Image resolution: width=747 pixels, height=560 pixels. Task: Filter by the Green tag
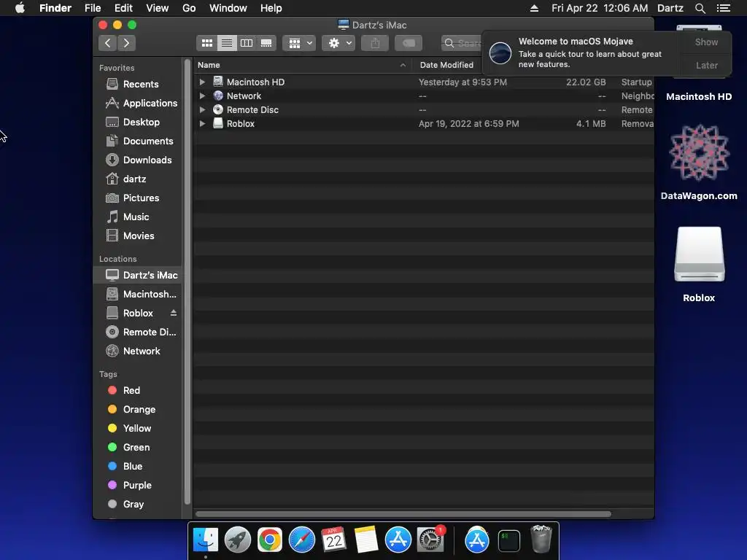tap(137, 448)
